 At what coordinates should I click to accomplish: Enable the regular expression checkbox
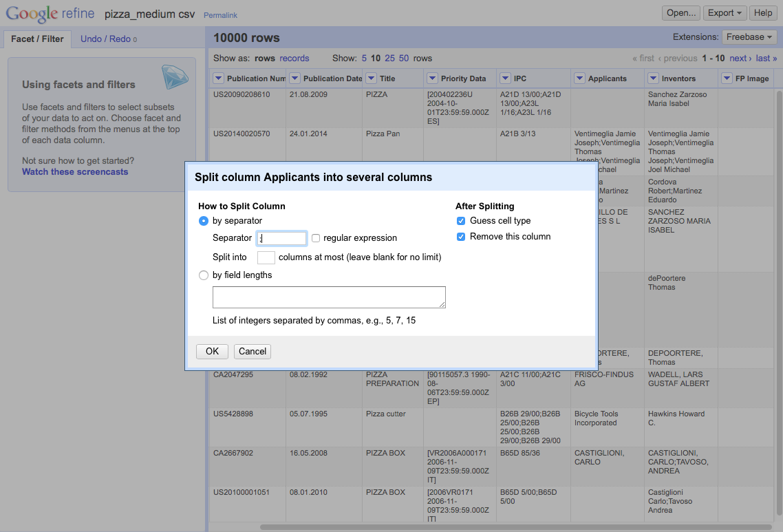(x=316, y=238)
